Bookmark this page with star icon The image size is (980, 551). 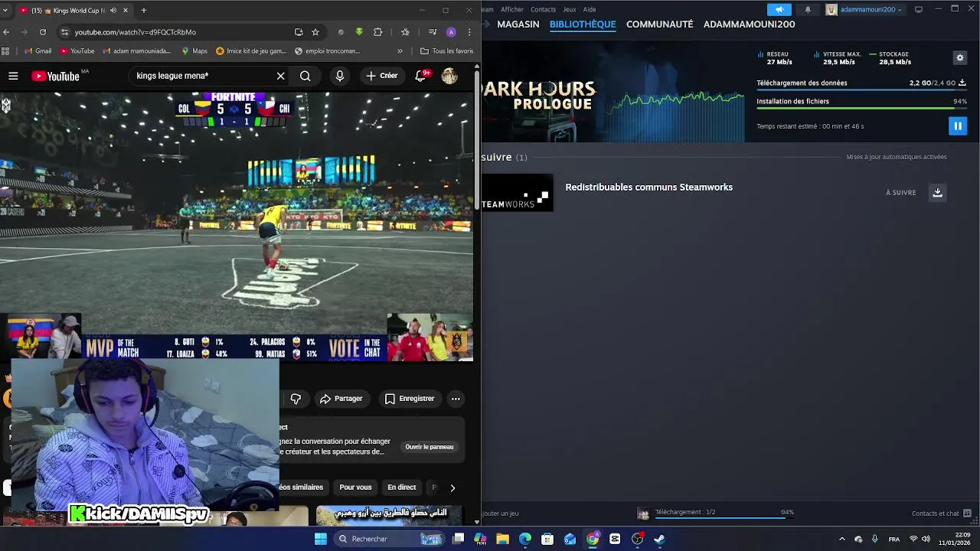click(315, 32)
